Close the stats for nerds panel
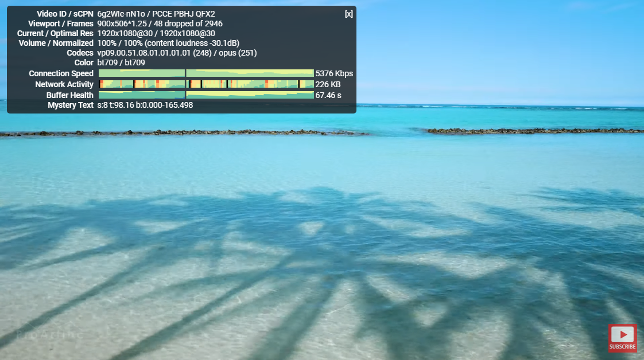644x360 pixels. (349, 14)
